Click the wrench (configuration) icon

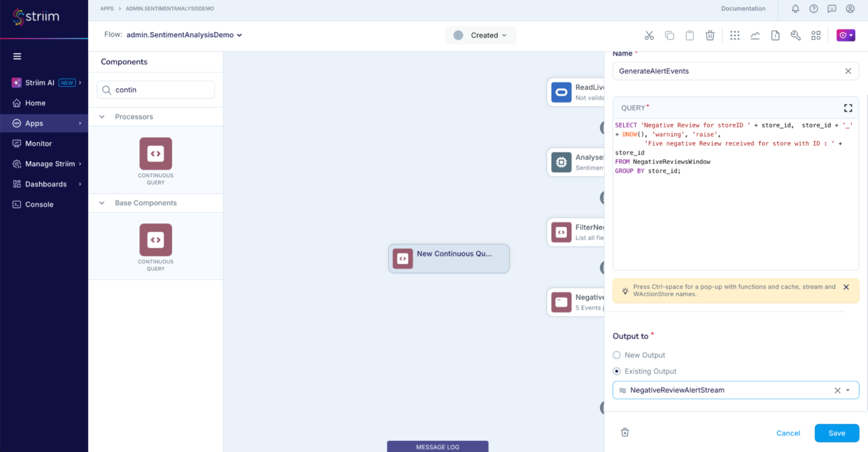796,35
